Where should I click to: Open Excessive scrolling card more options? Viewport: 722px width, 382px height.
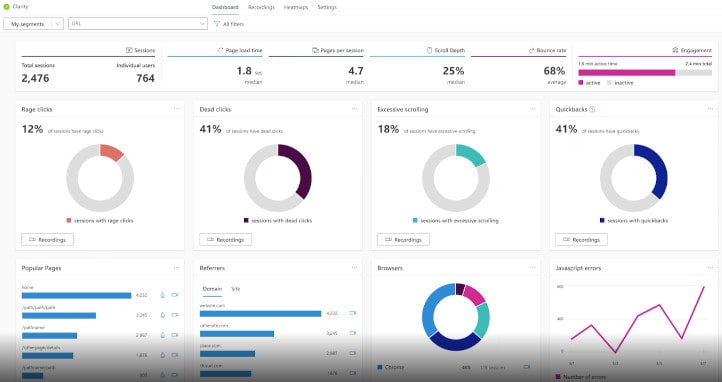coord(532,109)
